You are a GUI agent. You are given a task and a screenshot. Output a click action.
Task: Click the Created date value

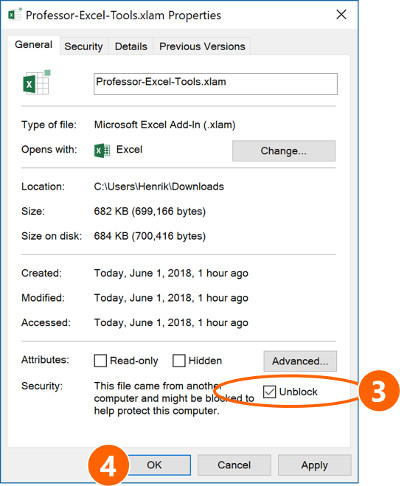tap(171, 273)
